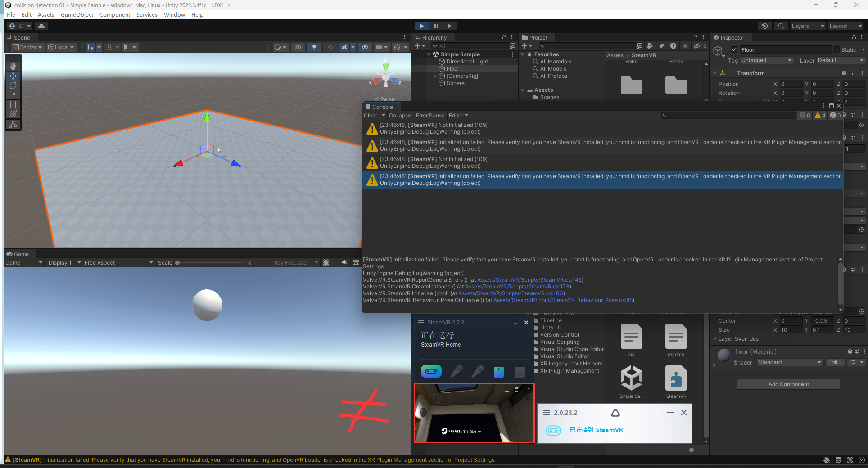Select the readme asset
This screenshot has height=468, width=868.
(x=676, y=340)
